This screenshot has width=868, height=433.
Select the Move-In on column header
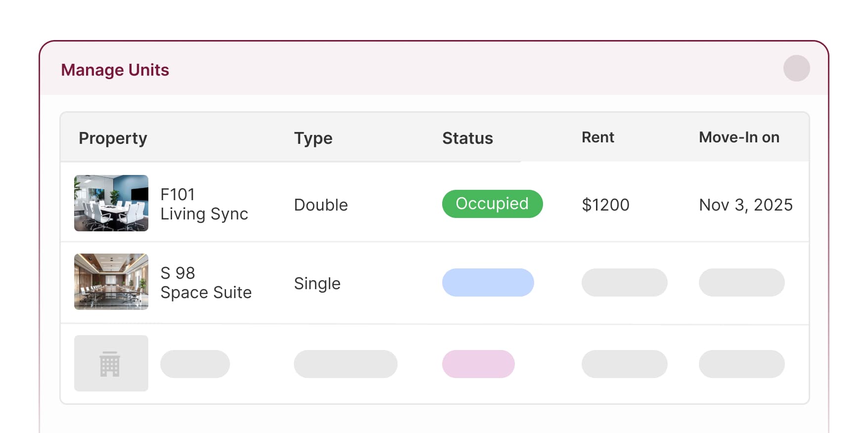click(x=739, y=137)
